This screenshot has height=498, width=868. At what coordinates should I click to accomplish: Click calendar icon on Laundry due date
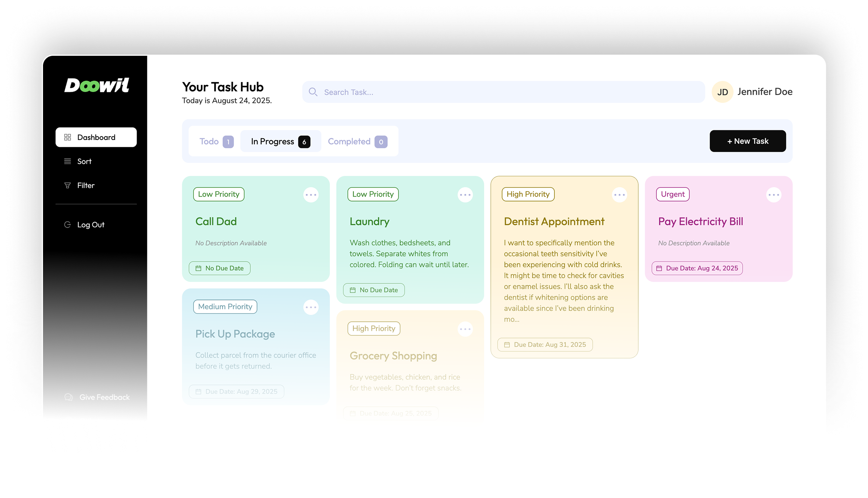[352, 290]
